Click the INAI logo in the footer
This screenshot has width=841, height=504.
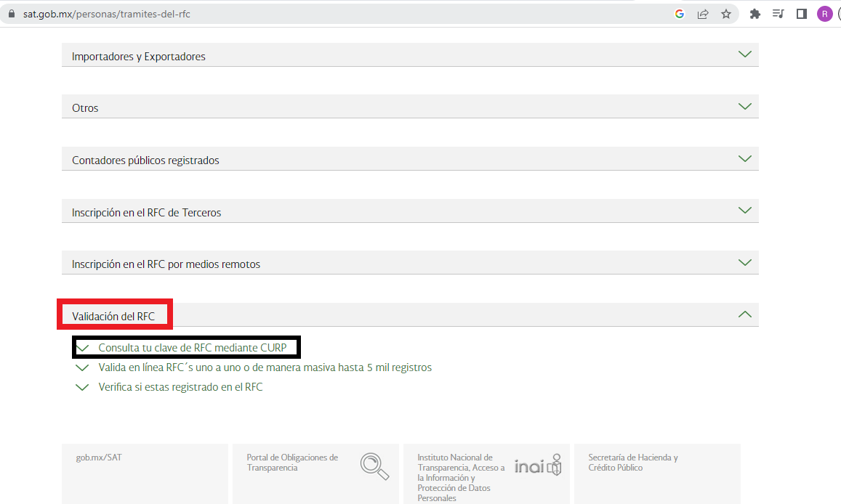click(538, 465)
